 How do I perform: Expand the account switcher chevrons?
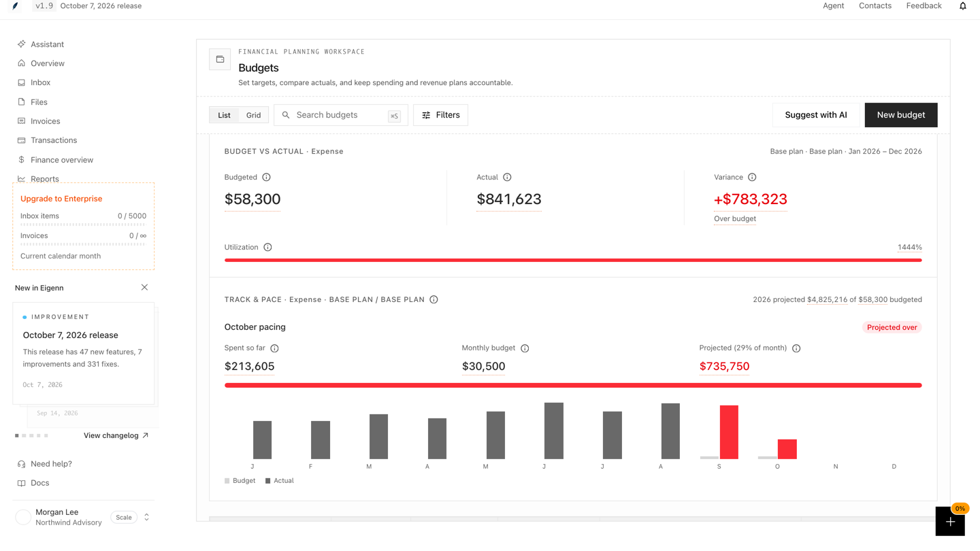146,517
